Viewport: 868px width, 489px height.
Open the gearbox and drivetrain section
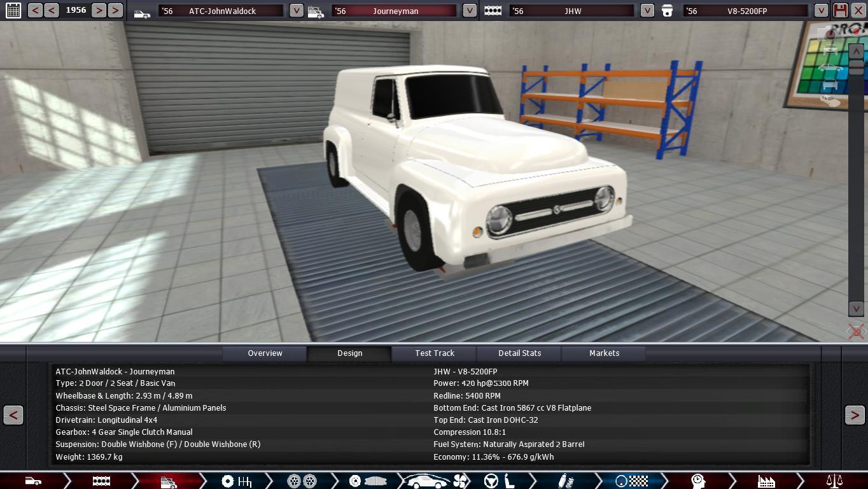tap(236, 481)
